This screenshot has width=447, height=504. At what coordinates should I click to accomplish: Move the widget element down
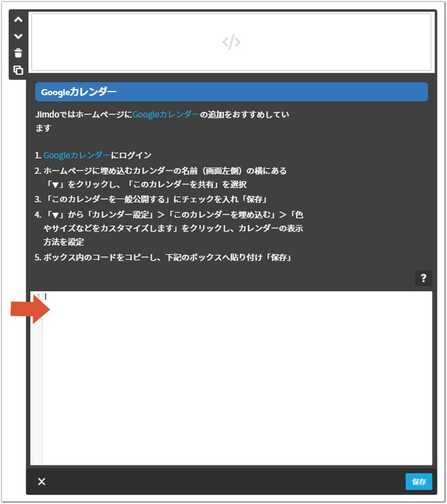[18, 37]
